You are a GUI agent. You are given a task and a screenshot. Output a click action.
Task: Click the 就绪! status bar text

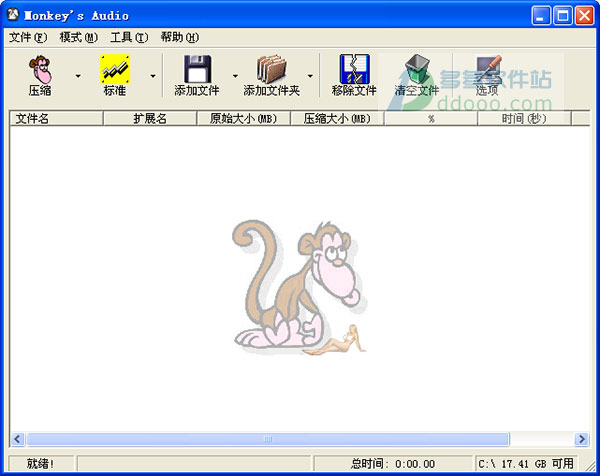(41, 464)
